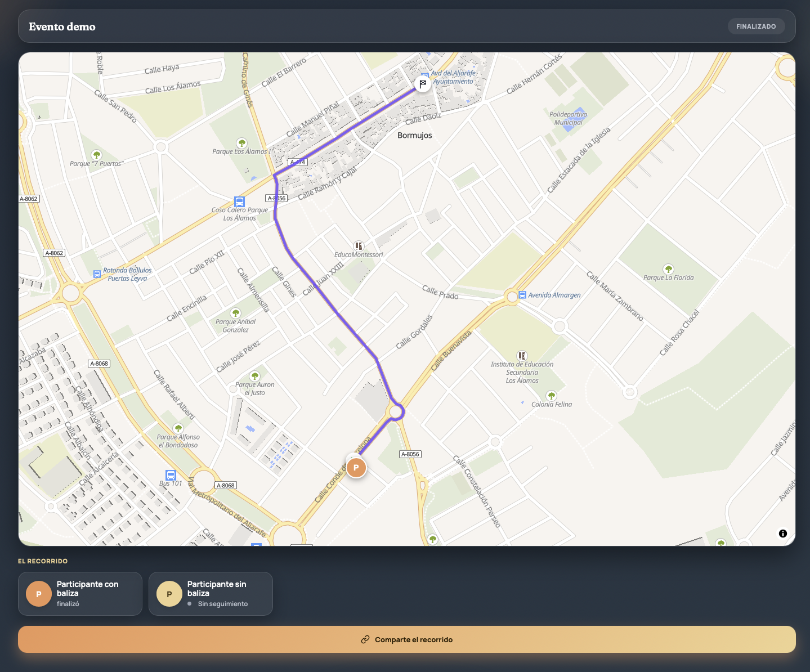Click the EL RECORRIDO section heading

(x=43, y=561)
